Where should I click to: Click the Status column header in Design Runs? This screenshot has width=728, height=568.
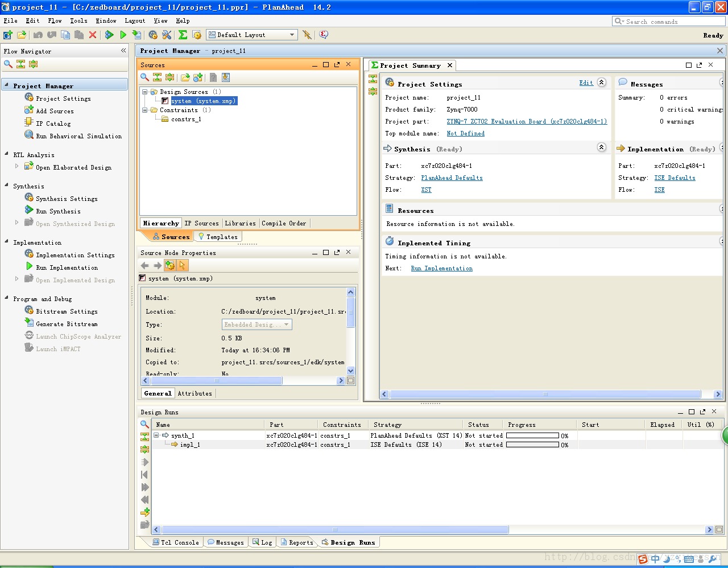pyautogui.click(x=478, y=425)
